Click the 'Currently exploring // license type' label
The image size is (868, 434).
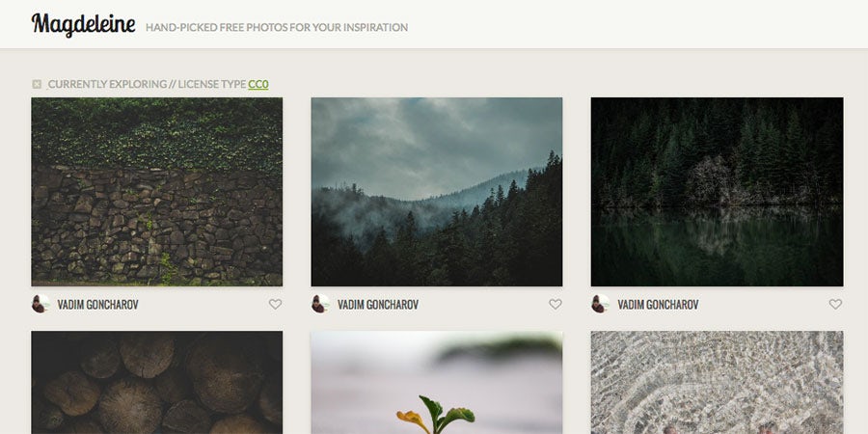(147, 84)
